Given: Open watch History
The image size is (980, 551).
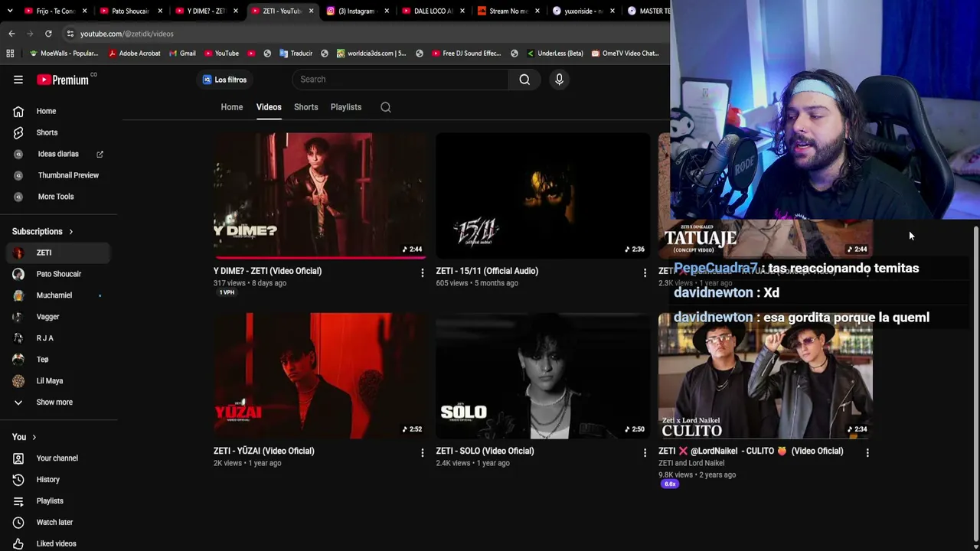Looking at the screenshot, I should pyautogui.click(x=59, y=480).
